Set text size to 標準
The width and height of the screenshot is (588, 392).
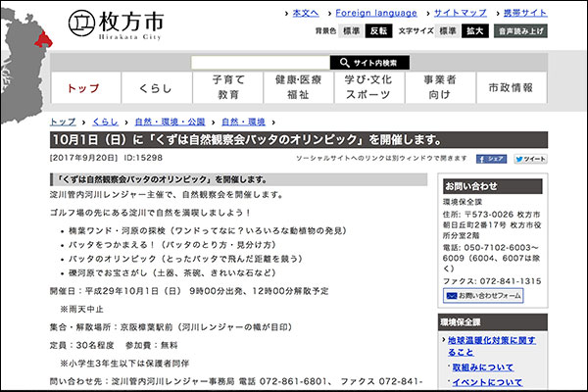448,31
